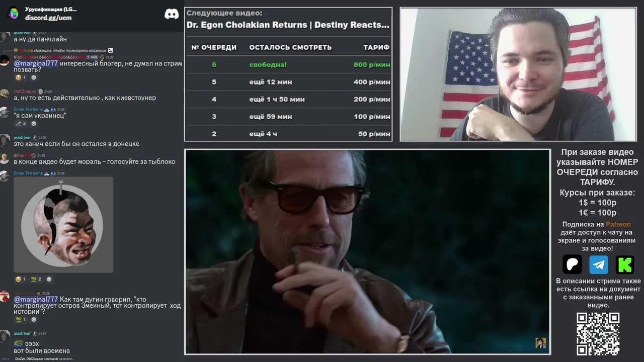Click laughing emoji reaction below the caricature image
The height and width of the screenshot is (362, 644).
pyautogui.click(x=21, y=279)
